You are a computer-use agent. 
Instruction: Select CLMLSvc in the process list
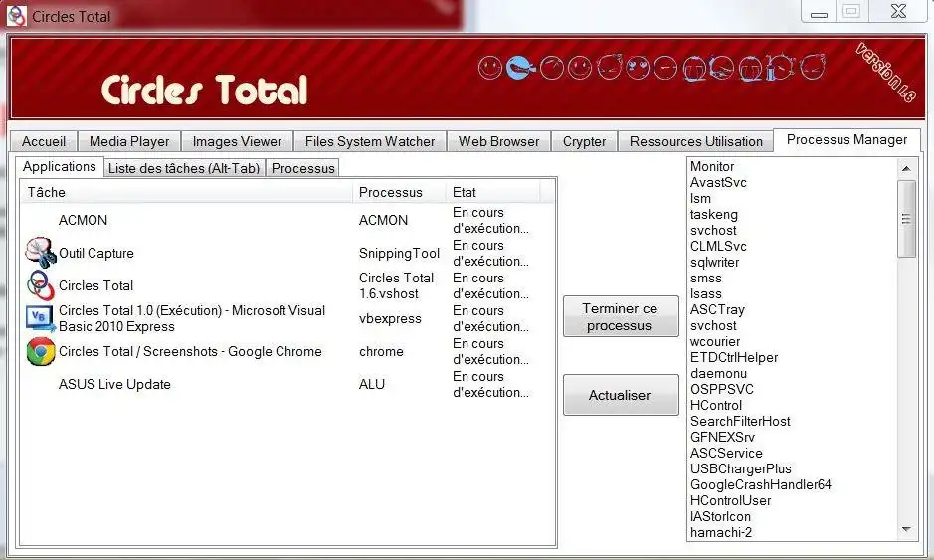(x=718, y=246)
